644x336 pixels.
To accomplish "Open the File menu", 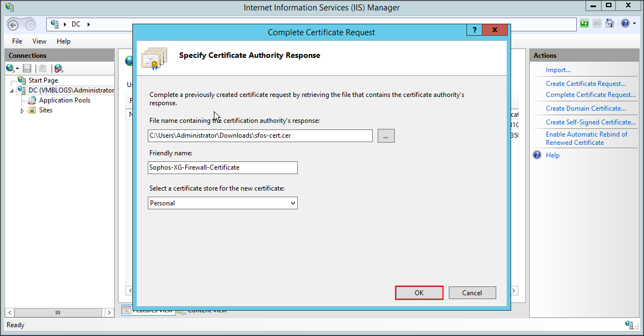I will pyautogui.click(x=17, y=41).
